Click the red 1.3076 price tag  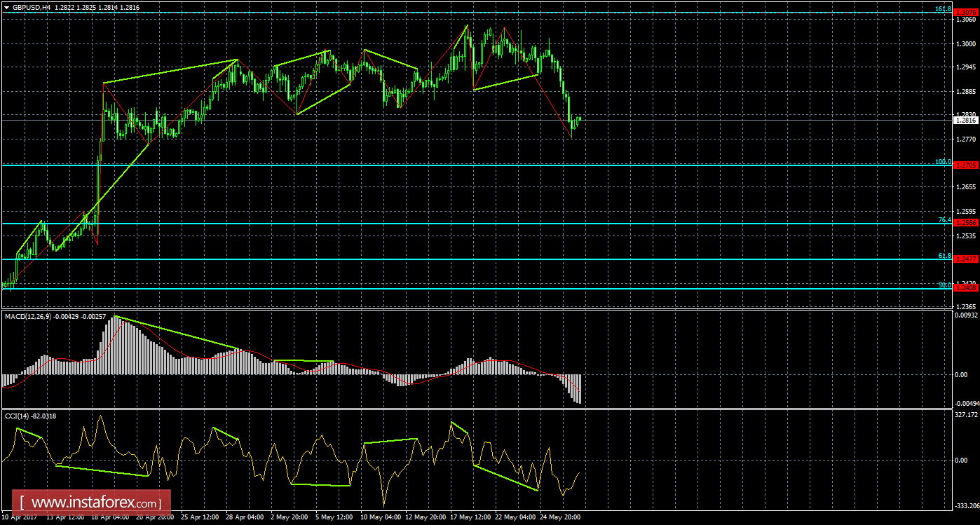point(966,12)
